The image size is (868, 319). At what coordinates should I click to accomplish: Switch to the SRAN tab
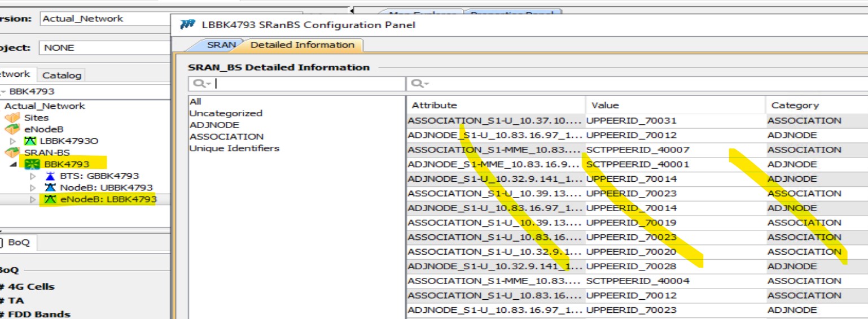(221, 45)
